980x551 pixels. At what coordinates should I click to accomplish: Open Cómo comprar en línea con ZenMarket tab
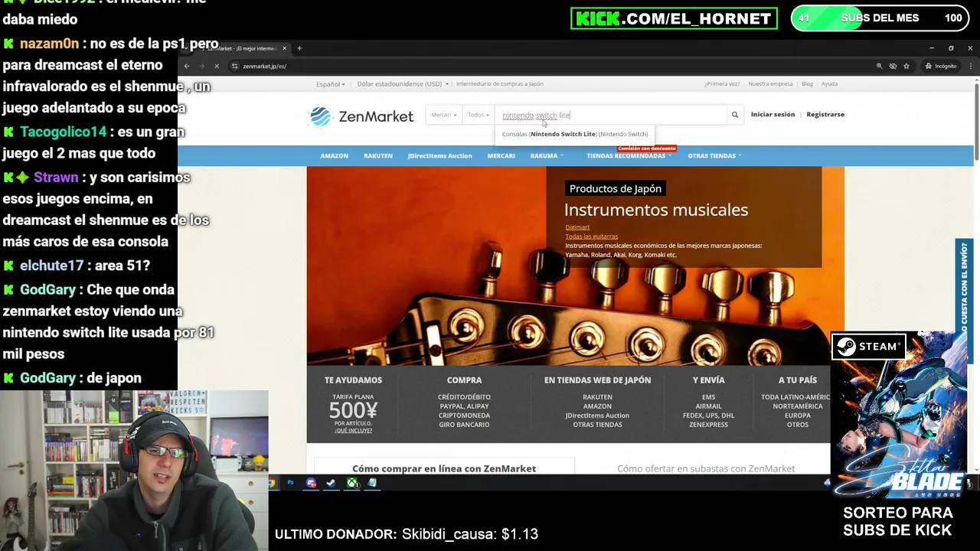point(444,468)
